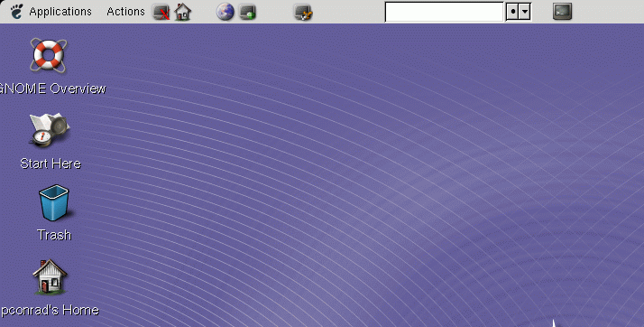Image resolution: width=644 pixels, height=327 pixels.
Task: Click the "Trash" text label
Action: point(54,235)
